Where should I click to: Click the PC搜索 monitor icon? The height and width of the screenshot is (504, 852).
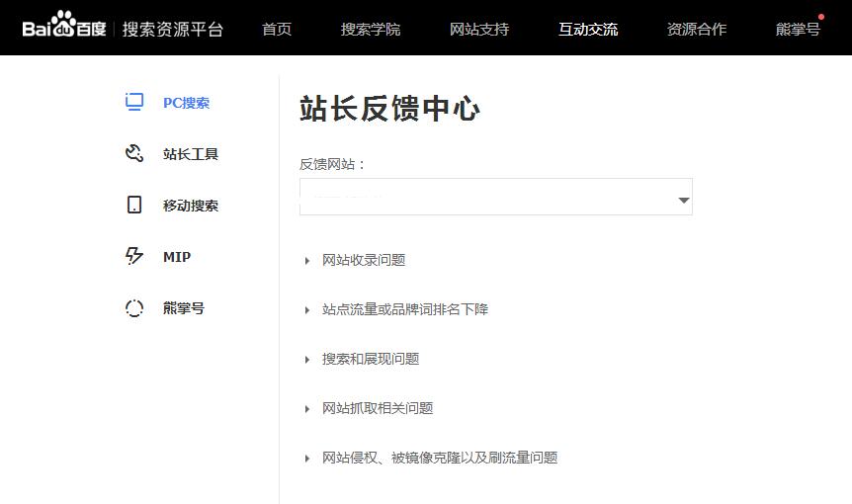134,102
